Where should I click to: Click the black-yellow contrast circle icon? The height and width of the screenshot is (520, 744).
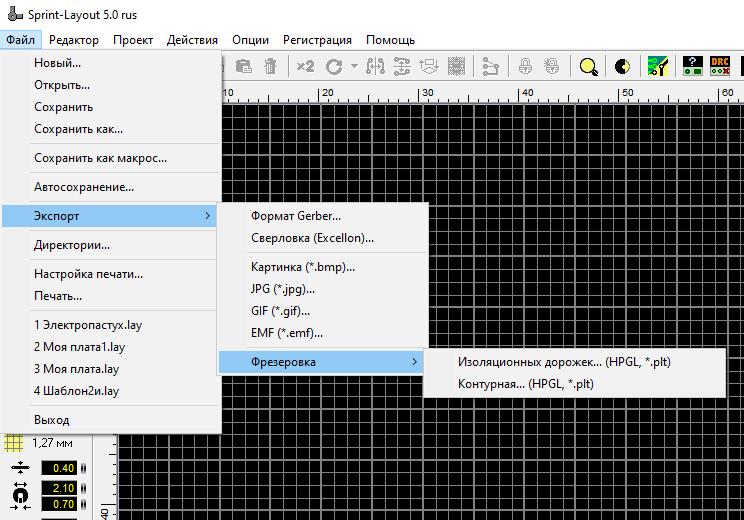pos(622,66)
